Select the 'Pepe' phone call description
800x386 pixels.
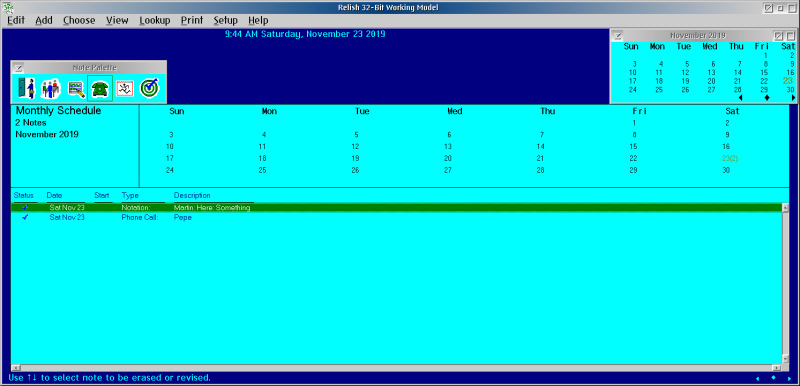[x=183, y=218]
